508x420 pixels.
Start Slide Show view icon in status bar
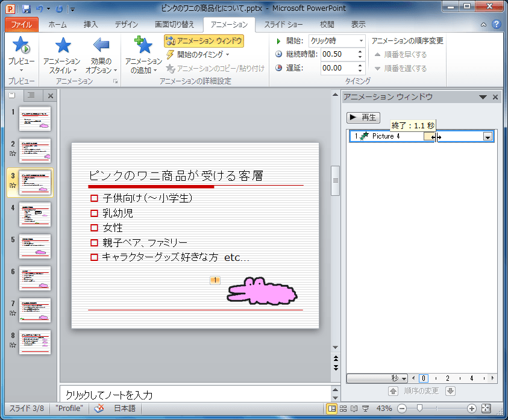(x=365, y=409)
